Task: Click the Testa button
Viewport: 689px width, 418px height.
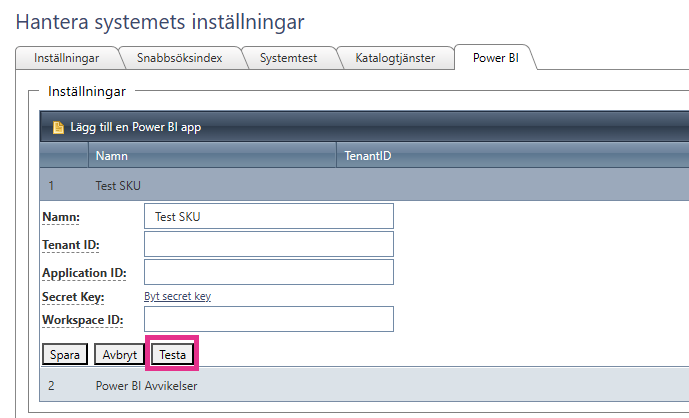Action: click(x=172, y=354)
